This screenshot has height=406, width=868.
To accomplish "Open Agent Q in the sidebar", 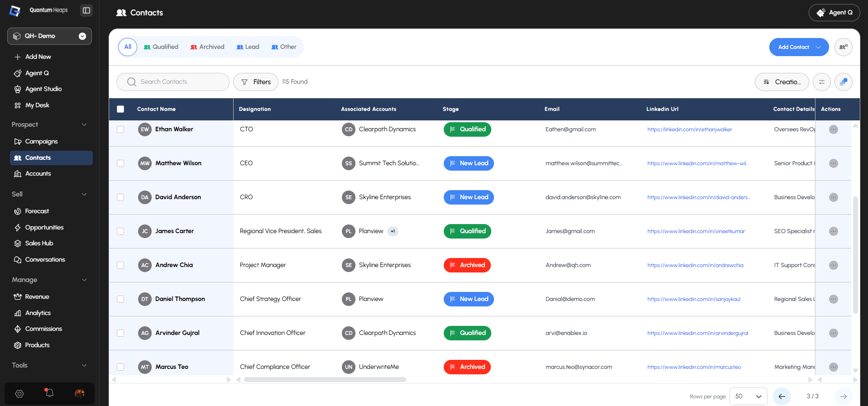I will point(37,73).
